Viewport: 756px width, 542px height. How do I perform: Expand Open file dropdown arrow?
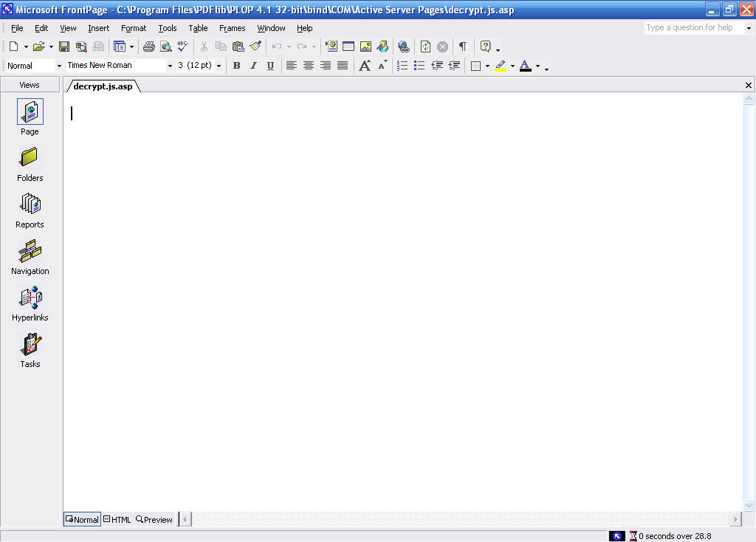[x=51, y=47]
